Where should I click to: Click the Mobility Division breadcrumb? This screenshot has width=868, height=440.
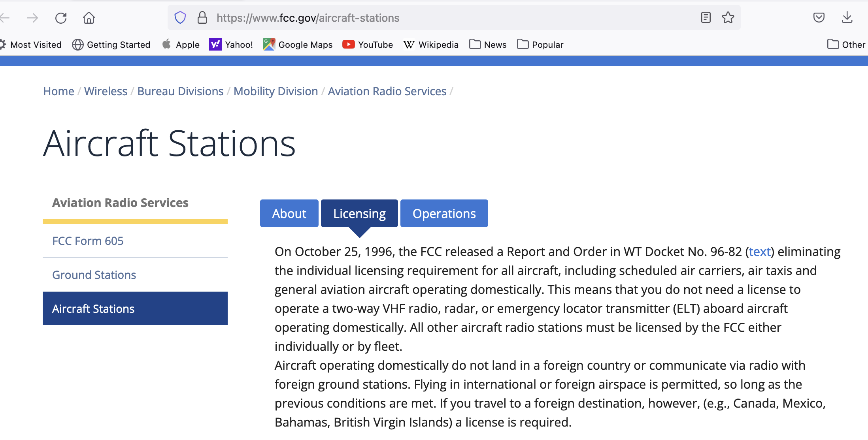(275, 91)
